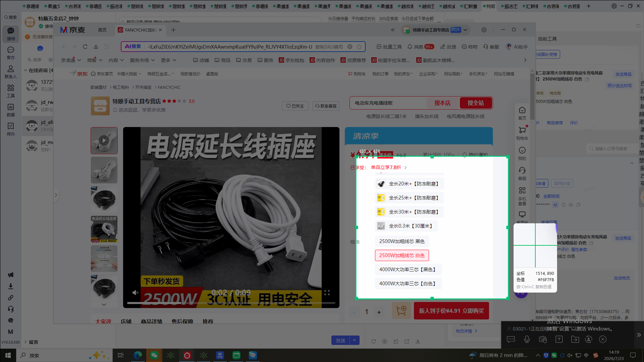Click the 搜全站 search button

(x=476, y=103)
